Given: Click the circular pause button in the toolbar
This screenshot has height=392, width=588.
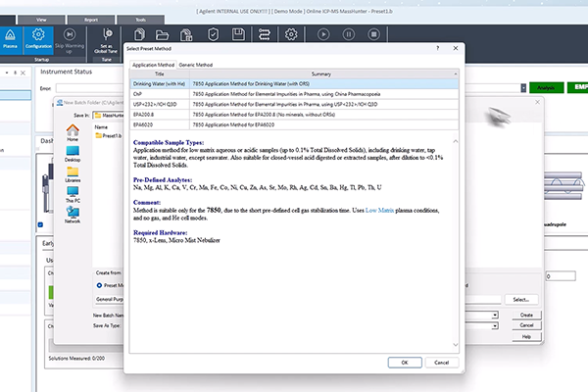Looking at the screenshot, I should coord(348,34).
